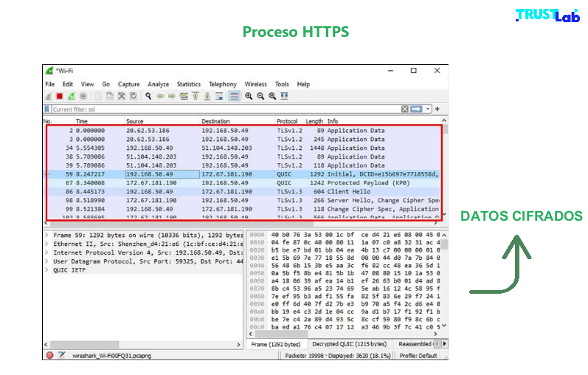This screenshot has width=588, height=375.
Task: Click in the display filter input field
Action: pos(221,109)
